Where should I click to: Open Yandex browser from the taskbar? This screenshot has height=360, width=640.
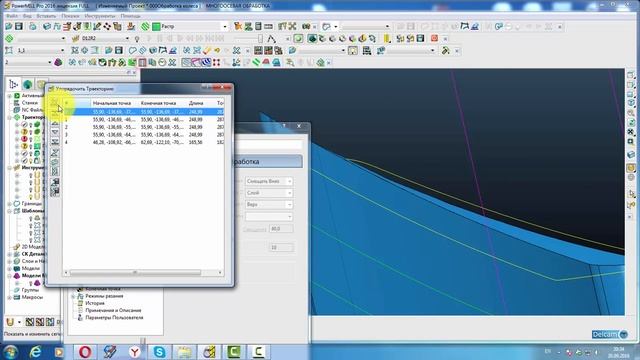click(135, 351)
